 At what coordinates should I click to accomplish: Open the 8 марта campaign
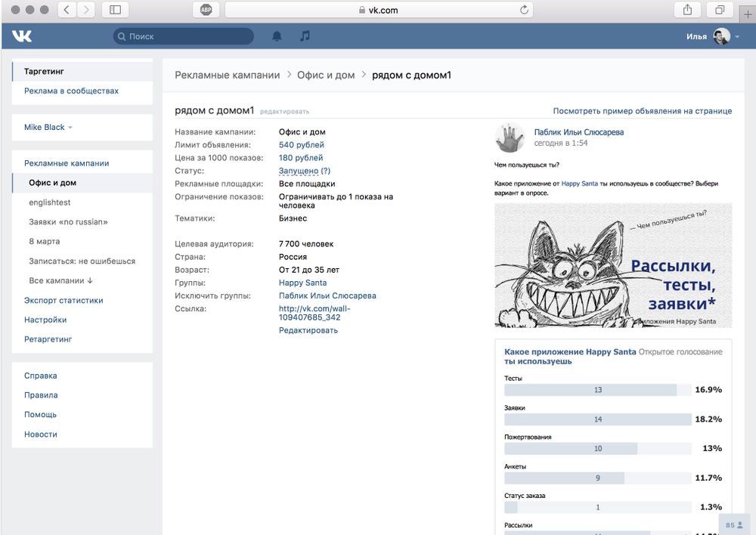pyautogui.click(x=45, y=242)
